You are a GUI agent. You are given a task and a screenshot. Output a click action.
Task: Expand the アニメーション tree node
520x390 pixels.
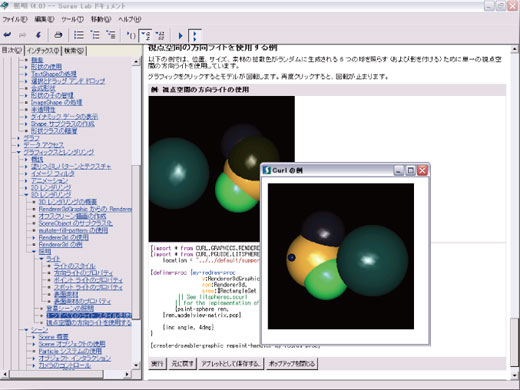[26, 181]
